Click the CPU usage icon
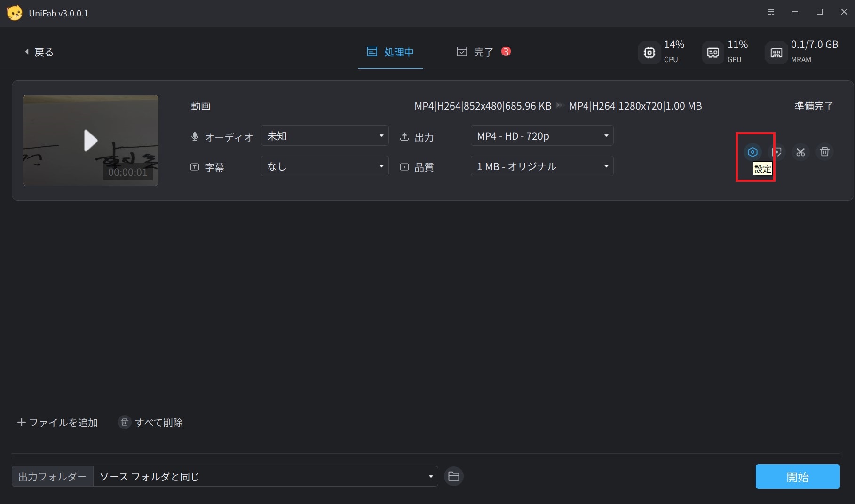Image resolution: width=855 pixels, height=504 pixels. [x=649, y=53]
